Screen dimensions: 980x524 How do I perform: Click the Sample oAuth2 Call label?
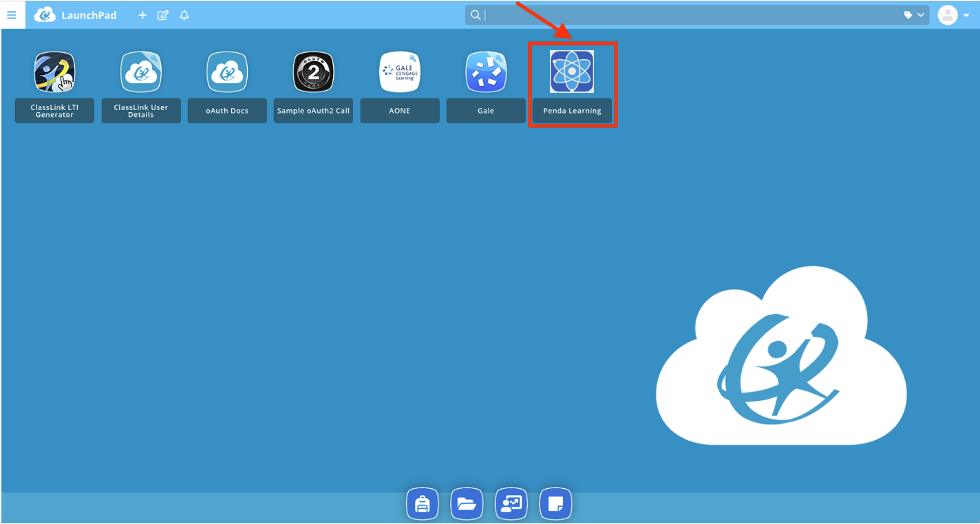pos(314,111)
